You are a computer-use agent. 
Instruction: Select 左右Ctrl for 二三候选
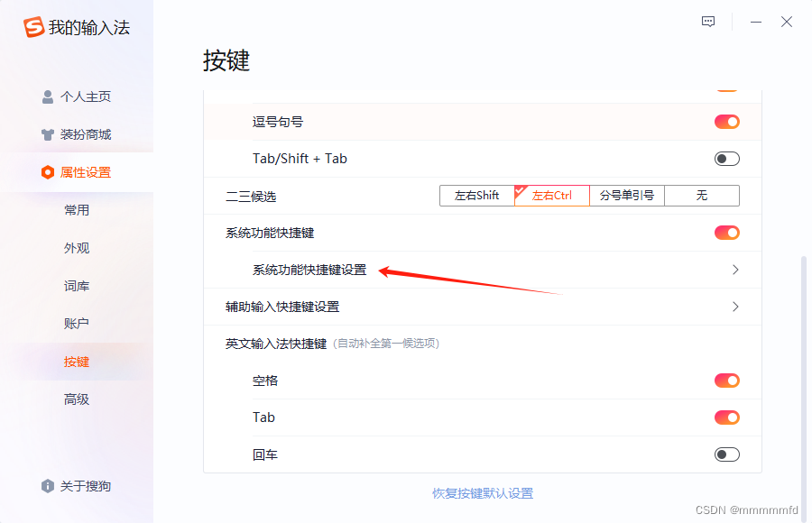[552, 196]
